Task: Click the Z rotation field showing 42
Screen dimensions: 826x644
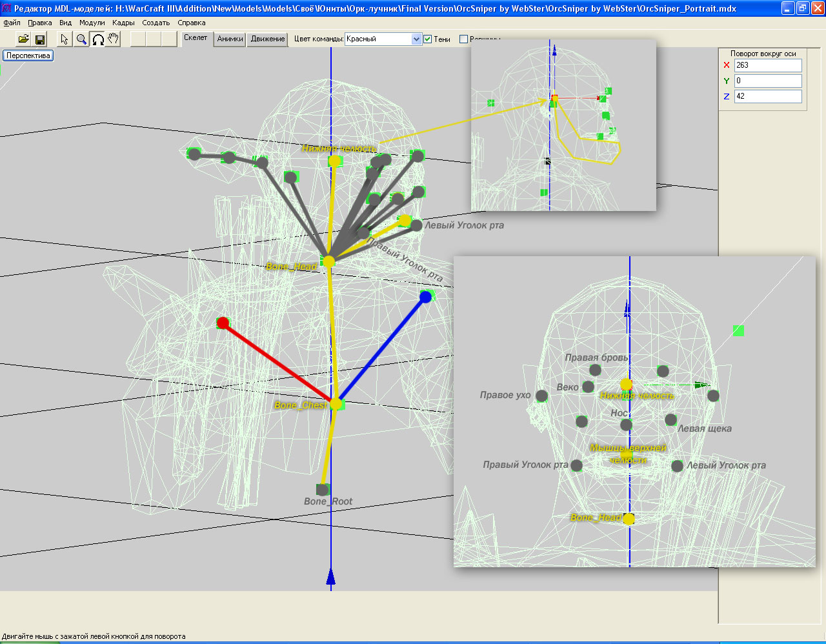Action: [x=768, y=96]
